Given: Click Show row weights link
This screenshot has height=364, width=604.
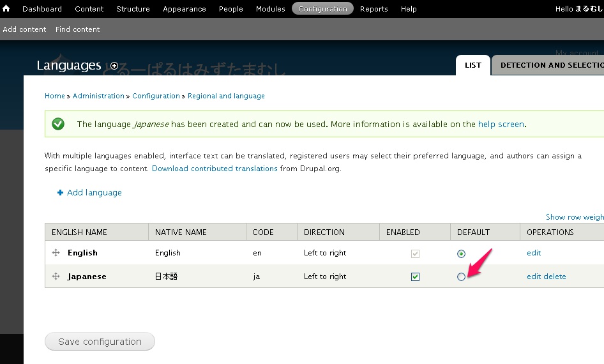Looking at the screenshot, I should (x=575, y=217).
